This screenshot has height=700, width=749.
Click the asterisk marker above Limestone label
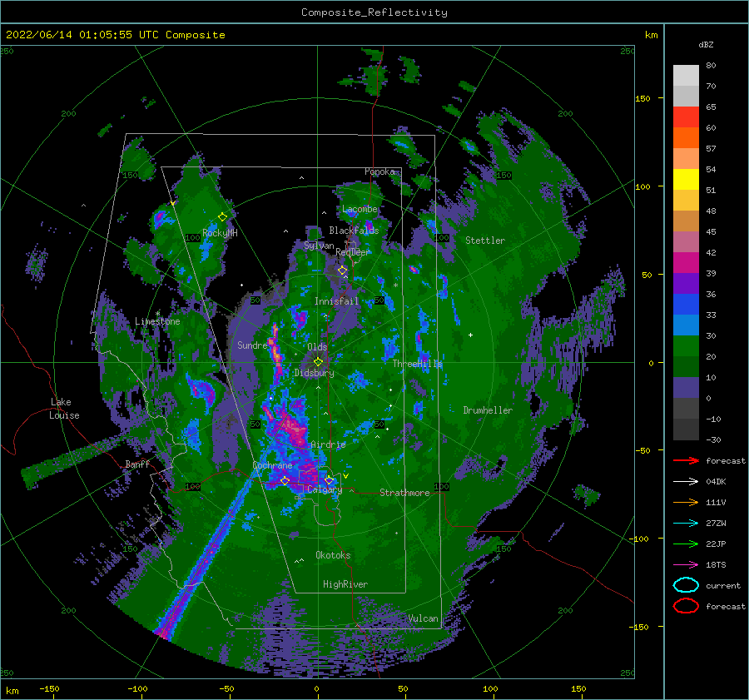coord(157,314)
